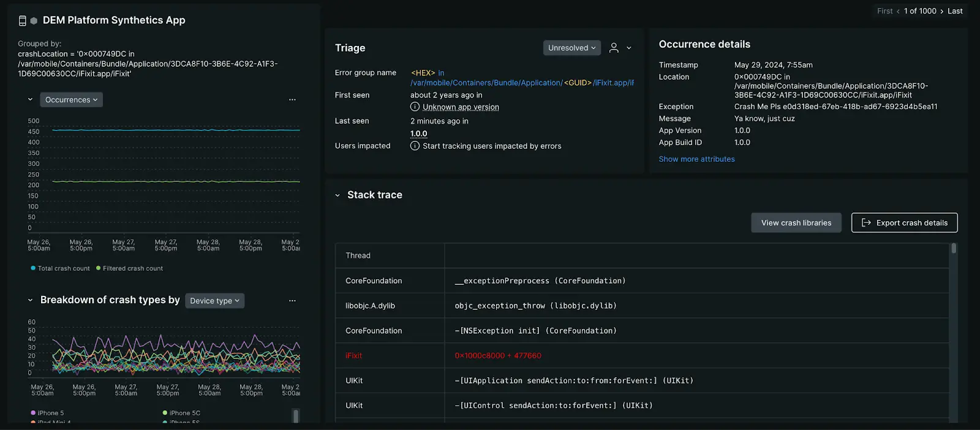The image size is (980, 430).
Task: Open the Unresolved status dropdown
Action: (571, 48)
